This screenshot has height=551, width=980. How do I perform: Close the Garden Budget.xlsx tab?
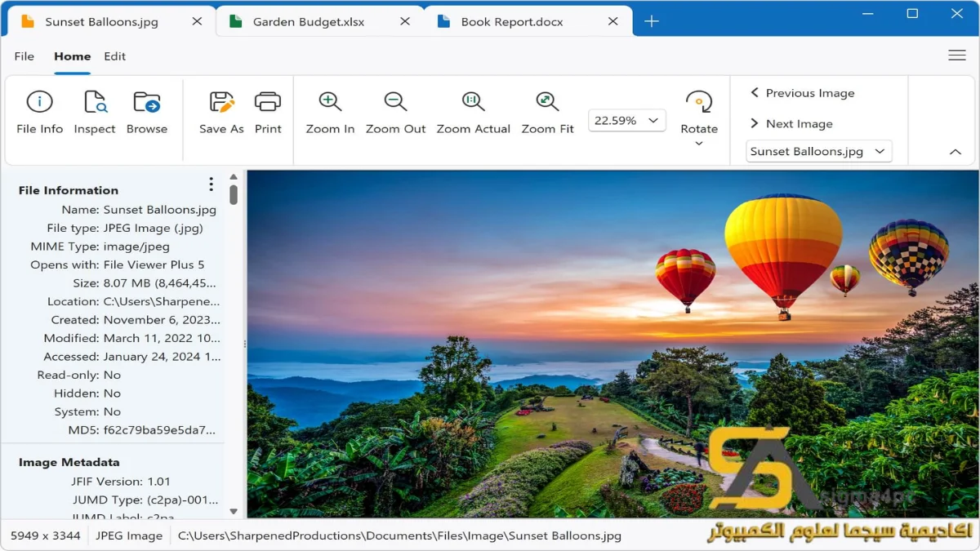pyautogui.click(x=405, y=22)
